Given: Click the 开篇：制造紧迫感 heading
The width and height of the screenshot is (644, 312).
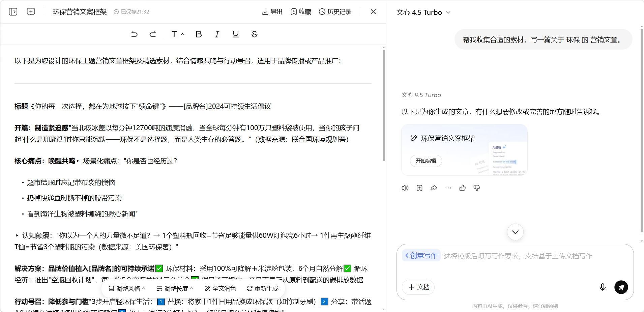Looking at the screenshot, I should coord(41,128).
